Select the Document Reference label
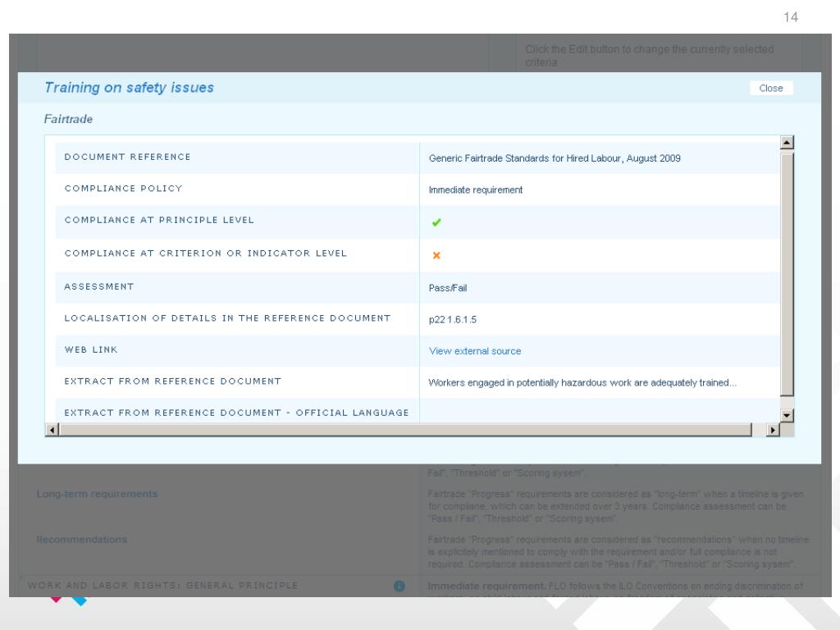 (x=127, y=157)
